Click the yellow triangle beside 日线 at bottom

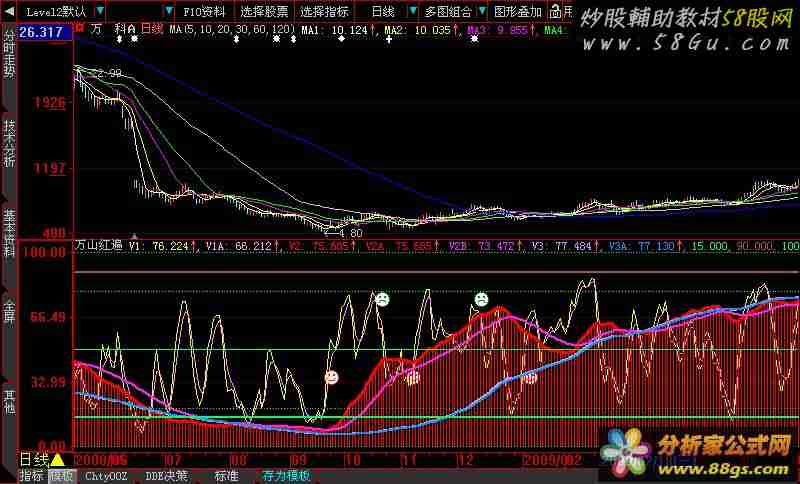[x=57, y=461]
